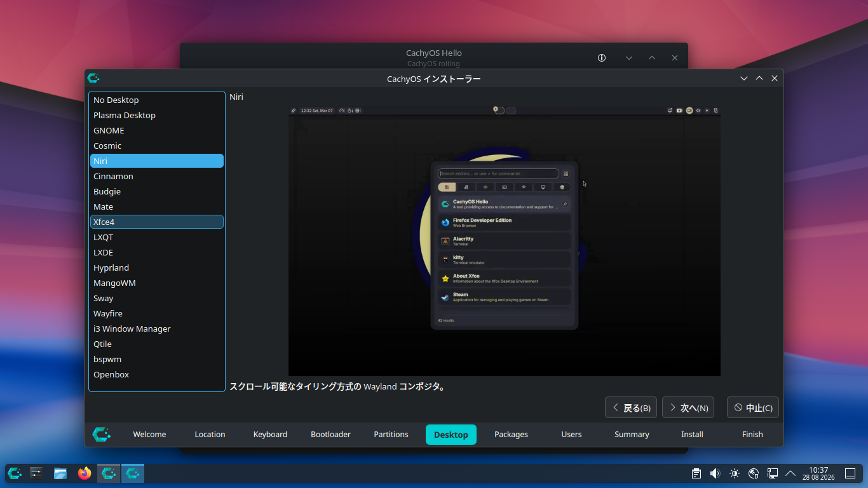Open the display configuration tray icon
This screenshot has height=488, width=868.
coord(773,473)
